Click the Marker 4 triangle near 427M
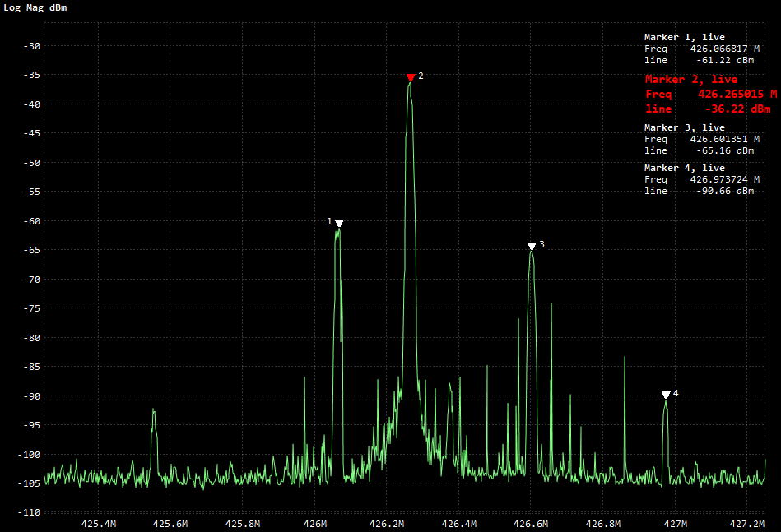The image size is (781, 532). (x=666, y=395)
